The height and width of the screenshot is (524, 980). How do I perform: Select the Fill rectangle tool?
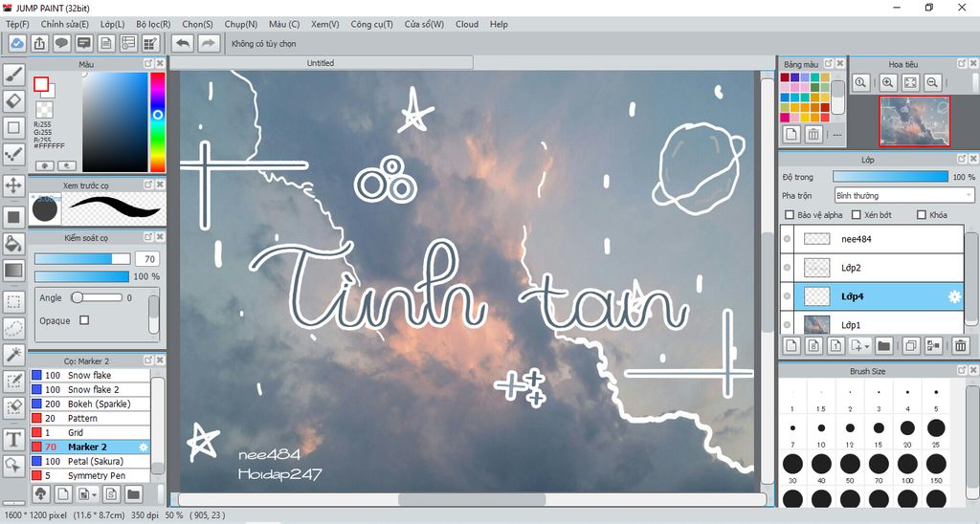[x=13, y=217]
